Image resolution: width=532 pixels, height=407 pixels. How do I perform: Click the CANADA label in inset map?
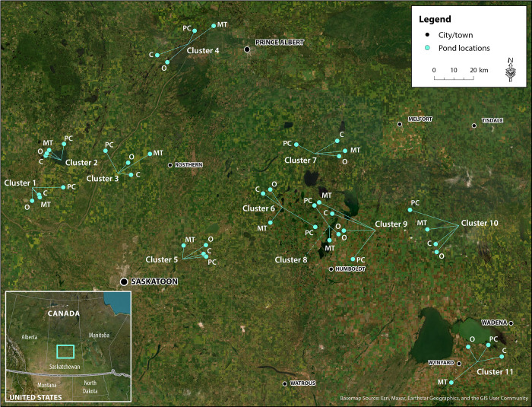pos(63,313)
